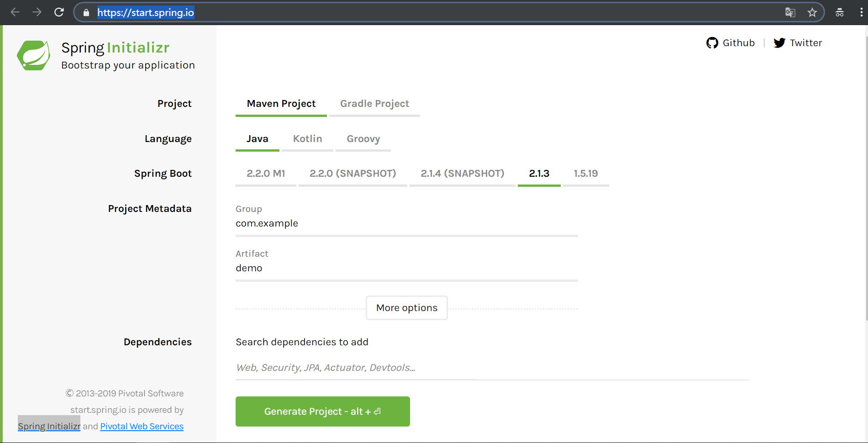Choose Java as language
Image resolution: width=868 pixels, height=443 pixels.
[x=258, y=139]
